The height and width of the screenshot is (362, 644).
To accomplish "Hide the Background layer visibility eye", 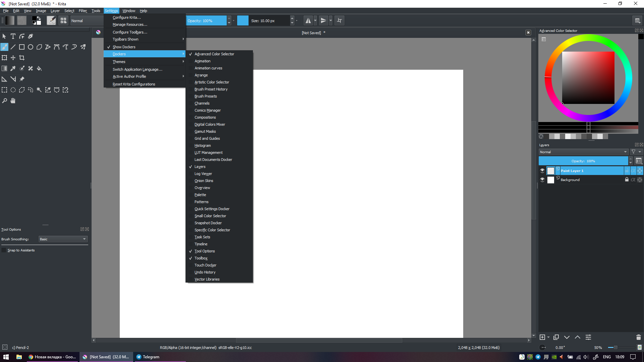I will (x=542, y=180).
